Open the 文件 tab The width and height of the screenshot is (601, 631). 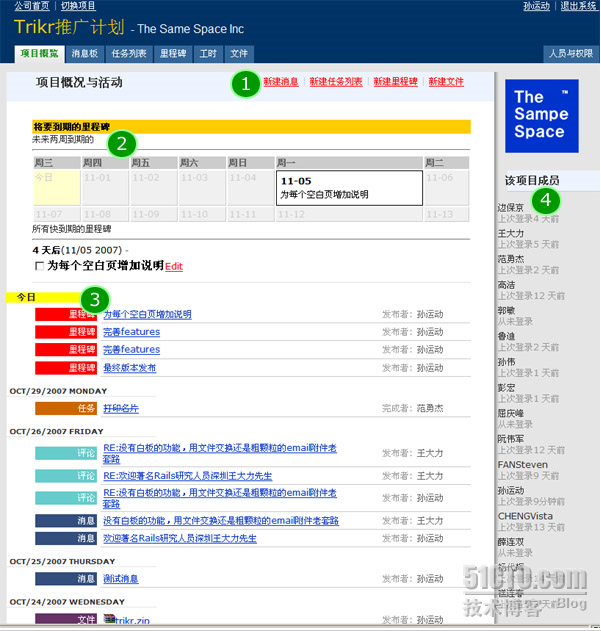pos(239,54)
